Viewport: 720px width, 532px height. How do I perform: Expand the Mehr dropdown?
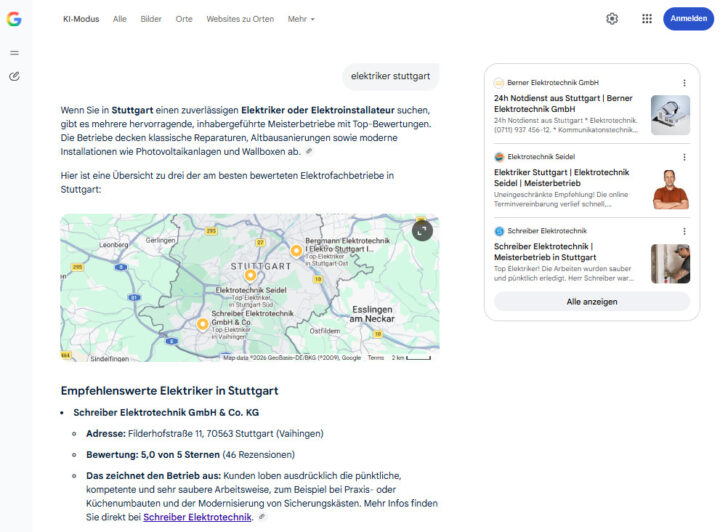[301, 19]
